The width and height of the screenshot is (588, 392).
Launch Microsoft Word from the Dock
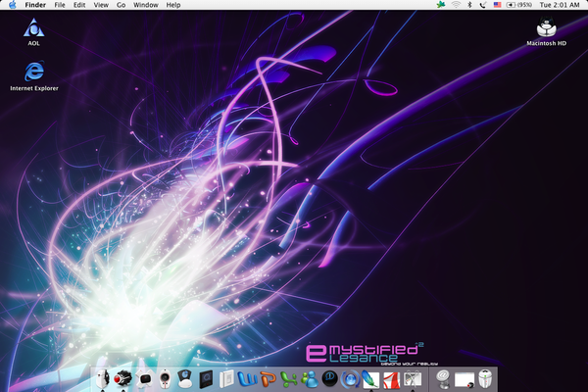pos(249,378)
